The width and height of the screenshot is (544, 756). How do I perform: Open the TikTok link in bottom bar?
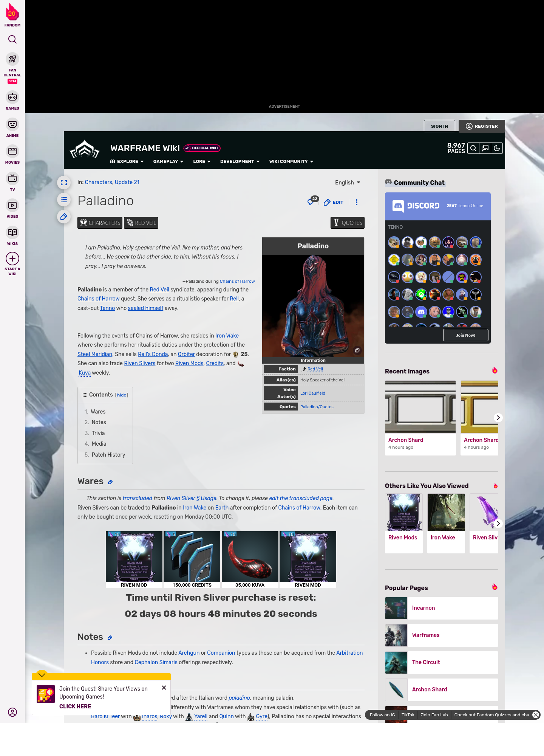pyautogui.click(x=408, y=715)
